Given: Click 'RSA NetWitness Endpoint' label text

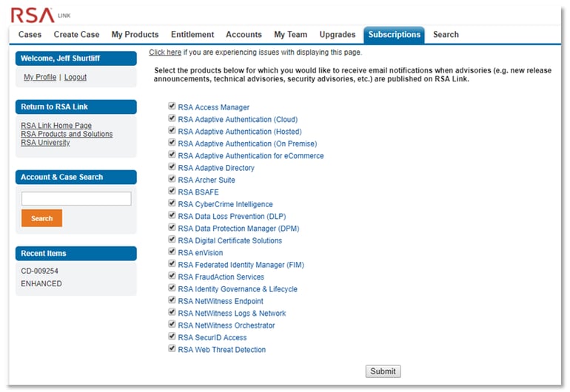Looking at the screenshot, I should coord(221,301).
